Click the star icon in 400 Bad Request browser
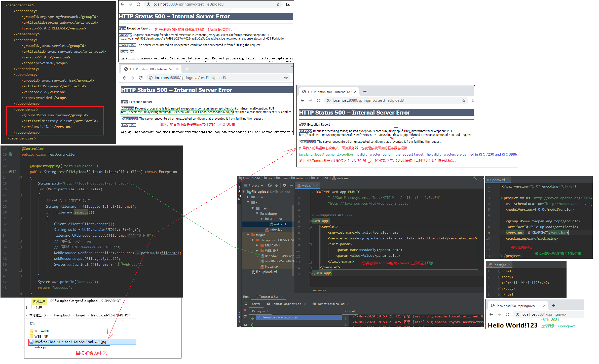Viewport: 599px width, 364px height. [x=464, y=100]
